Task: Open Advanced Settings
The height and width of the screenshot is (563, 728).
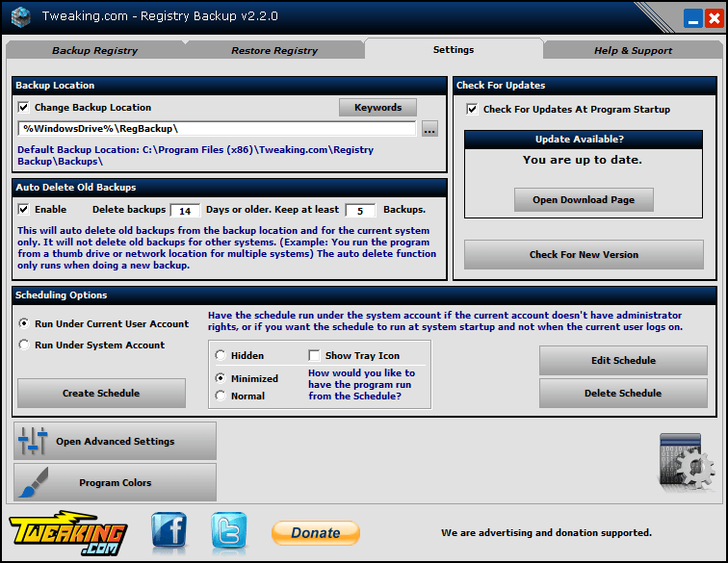Action: tap(115, 441)
